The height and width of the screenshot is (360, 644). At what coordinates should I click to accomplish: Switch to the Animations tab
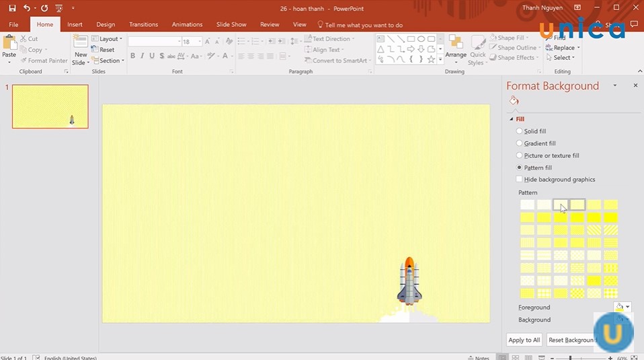pos(187,25)
